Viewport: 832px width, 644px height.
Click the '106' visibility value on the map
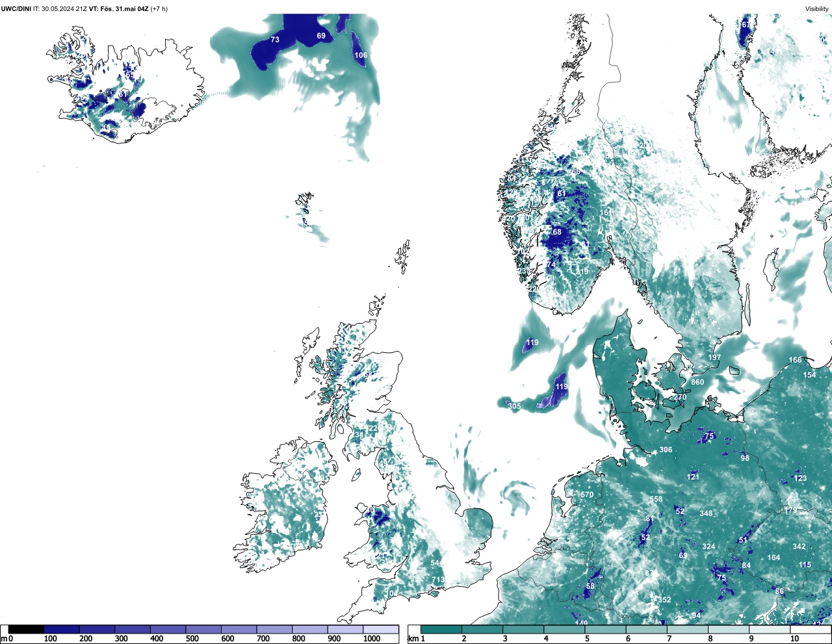(361, 55)
